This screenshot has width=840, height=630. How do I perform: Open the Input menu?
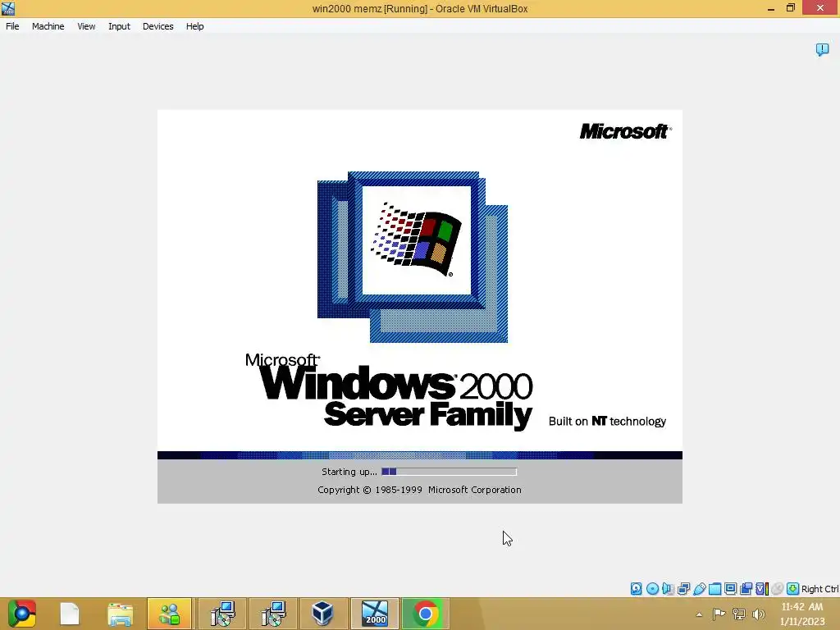pos(119,26)
